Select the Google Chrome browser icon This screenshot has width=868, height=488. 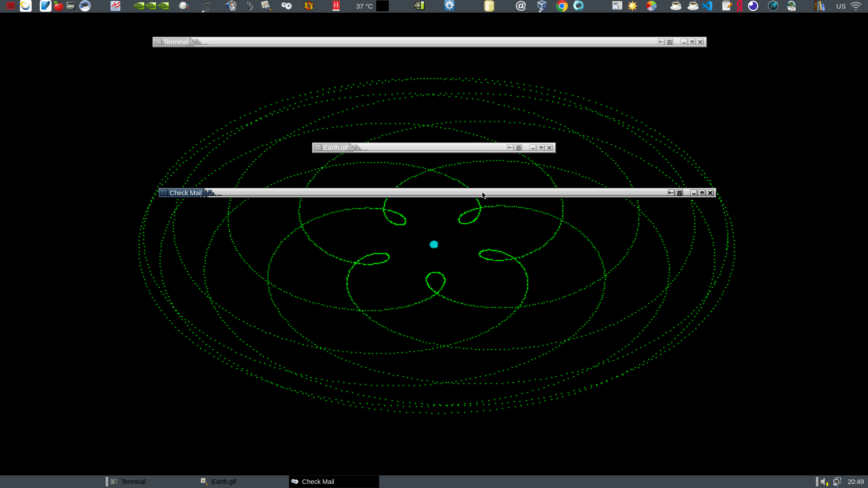561,6
